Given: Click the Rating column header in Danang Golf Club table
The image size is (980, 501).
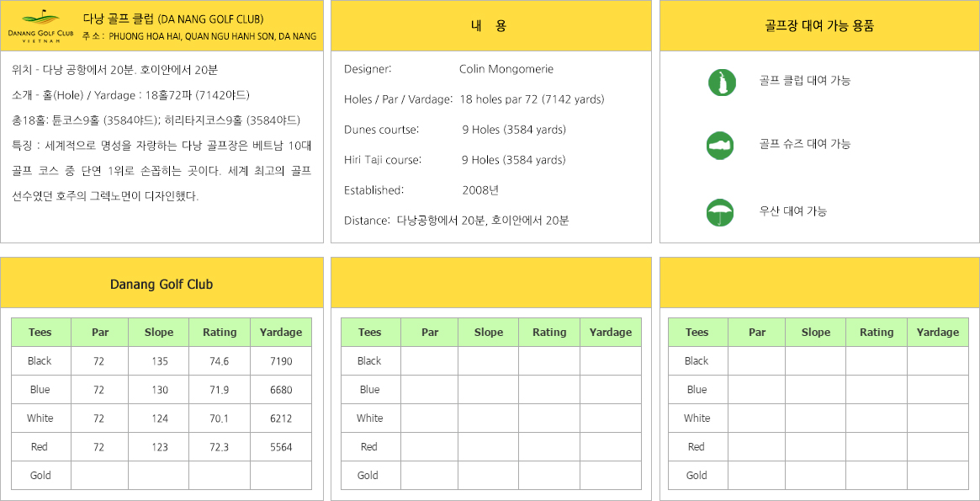Looking at the screenshot, I should (220, 332).
